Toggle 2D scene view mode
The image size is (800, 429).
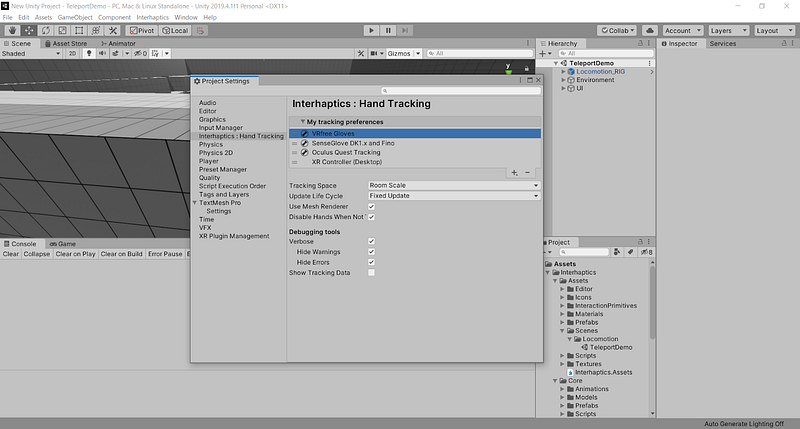[x=72, y=53]
